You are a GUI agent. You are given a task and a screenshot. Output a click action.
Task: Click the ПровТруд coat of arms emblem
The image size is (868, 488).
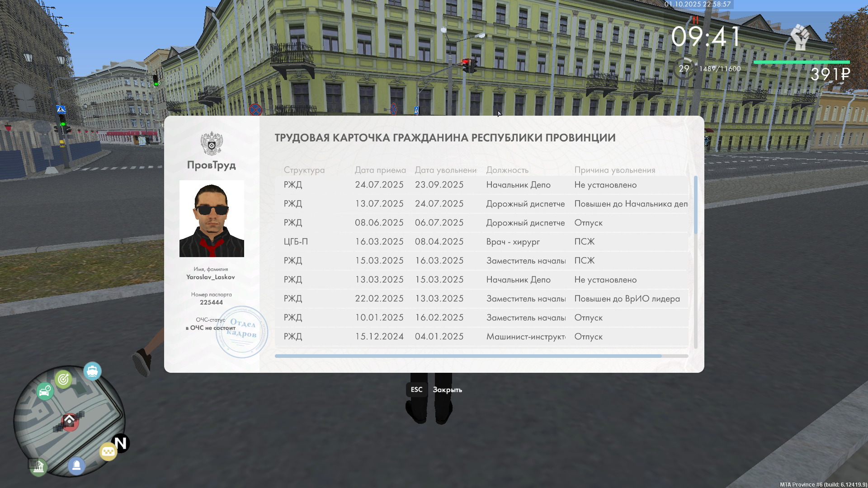click(x=212, y=144)
